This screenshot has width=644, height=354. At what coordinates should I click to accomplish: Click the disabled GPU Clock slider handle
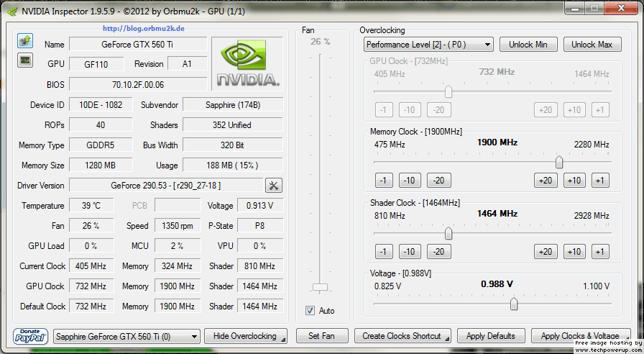click(x=448, y=91)
